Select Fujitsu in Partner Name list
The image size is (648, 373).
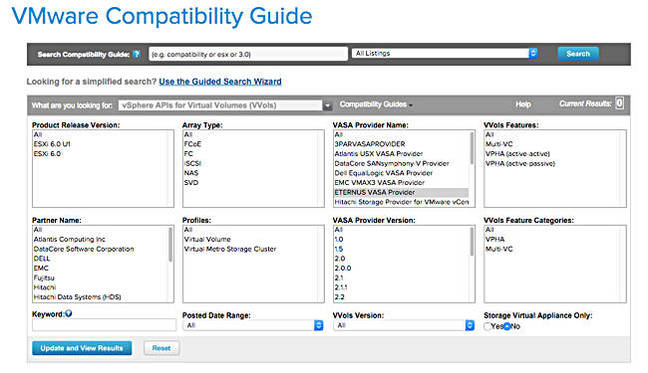[x=44, y=278]
